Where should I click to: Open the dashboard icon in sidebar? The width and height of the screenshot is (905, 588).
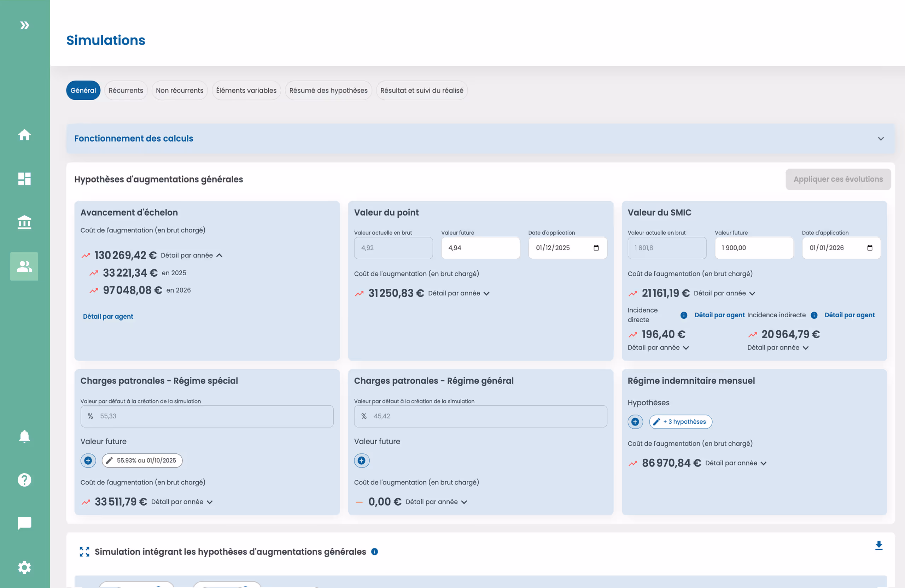coord(24,179)
